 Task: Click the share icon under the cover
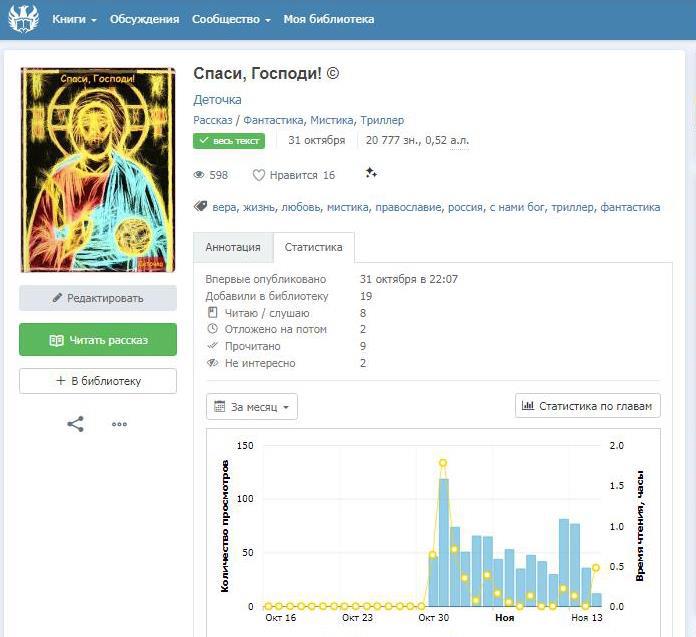75,424
